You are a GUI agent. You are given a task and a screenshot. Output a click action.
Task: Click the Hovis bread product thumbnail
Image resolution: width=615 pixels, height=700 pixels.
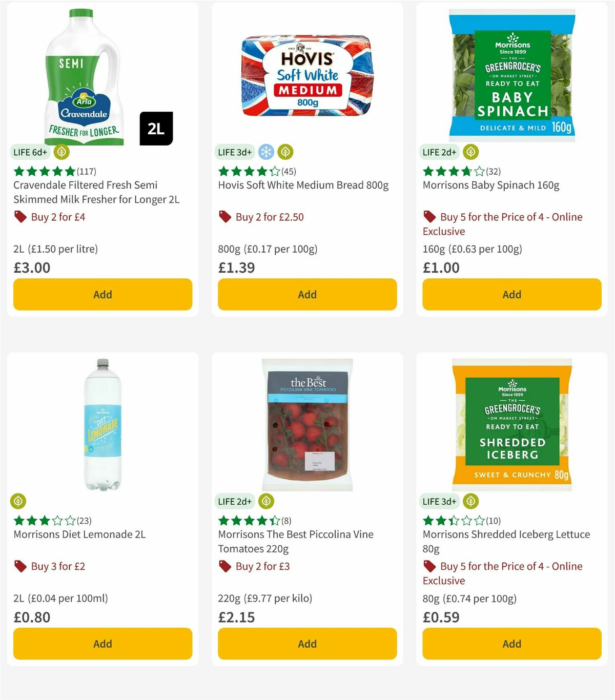click(x=306, y=77)
